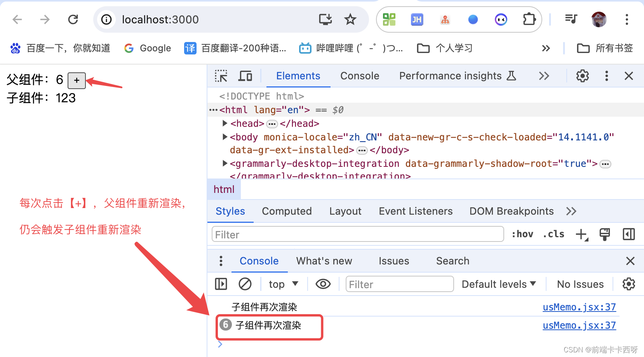Open media playback controls
Image resolution: width=644 pixels, height=357 pixels.
click(571, 19)
